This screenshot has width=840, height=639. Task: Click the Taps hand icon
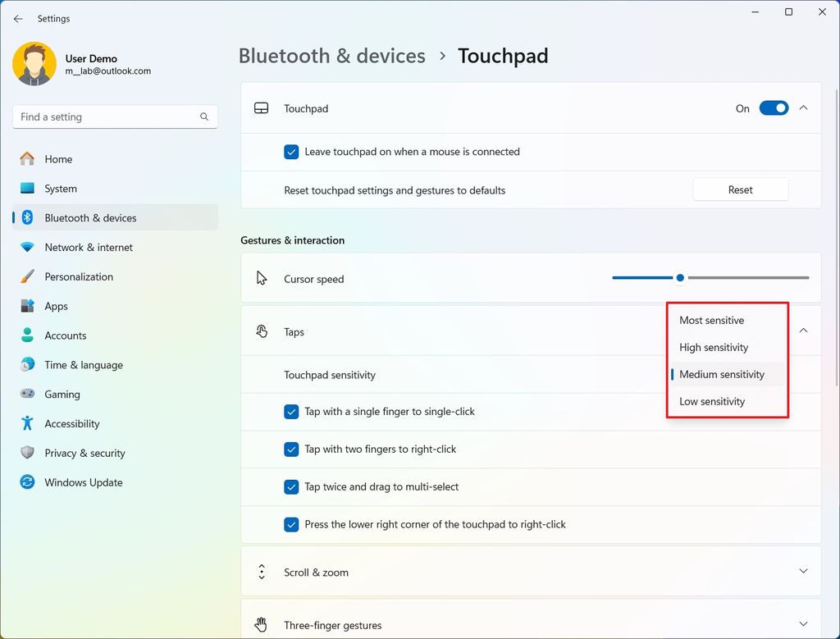point(262,331)
